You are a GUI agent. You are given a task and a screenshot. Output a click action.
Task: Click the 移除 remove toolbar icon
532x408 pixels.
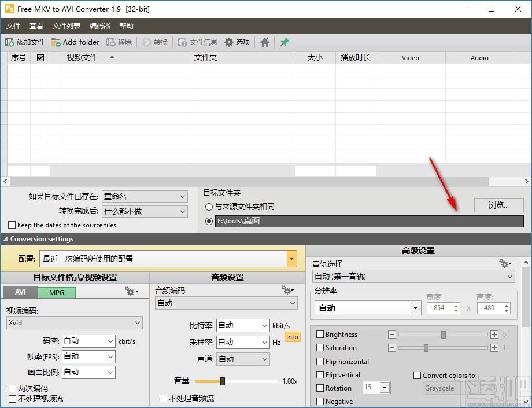pos(111,42)
